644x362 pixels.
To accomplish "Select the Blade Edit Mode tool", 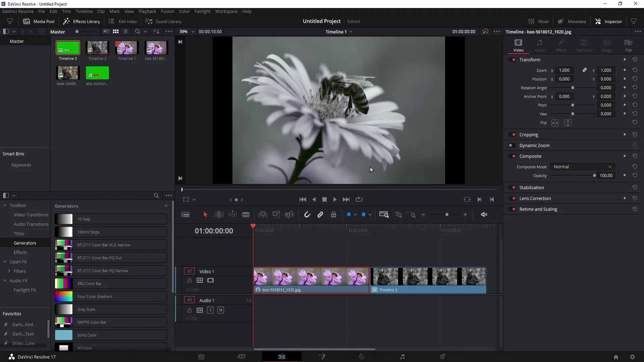I will point(246,215).
